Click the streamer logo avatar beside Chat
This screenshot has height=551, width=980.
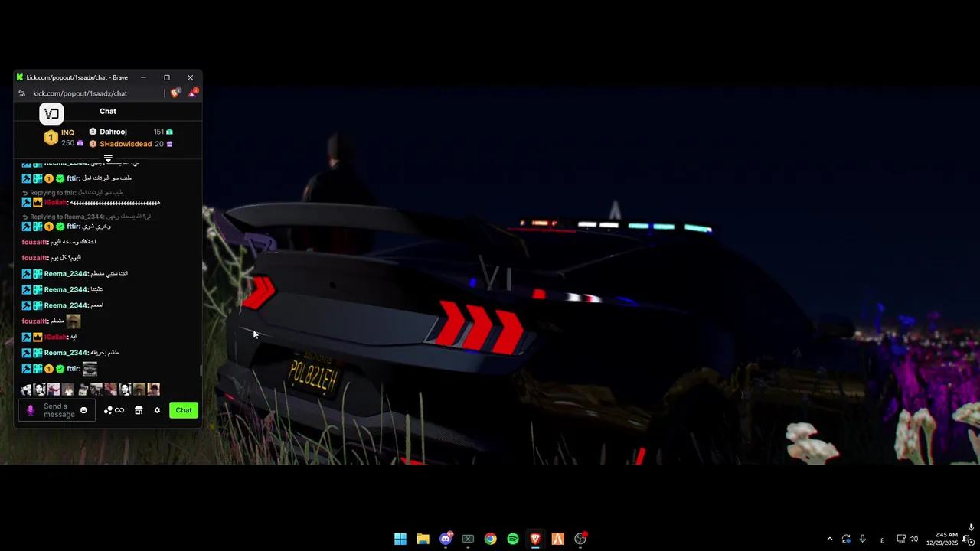(51, 113)
